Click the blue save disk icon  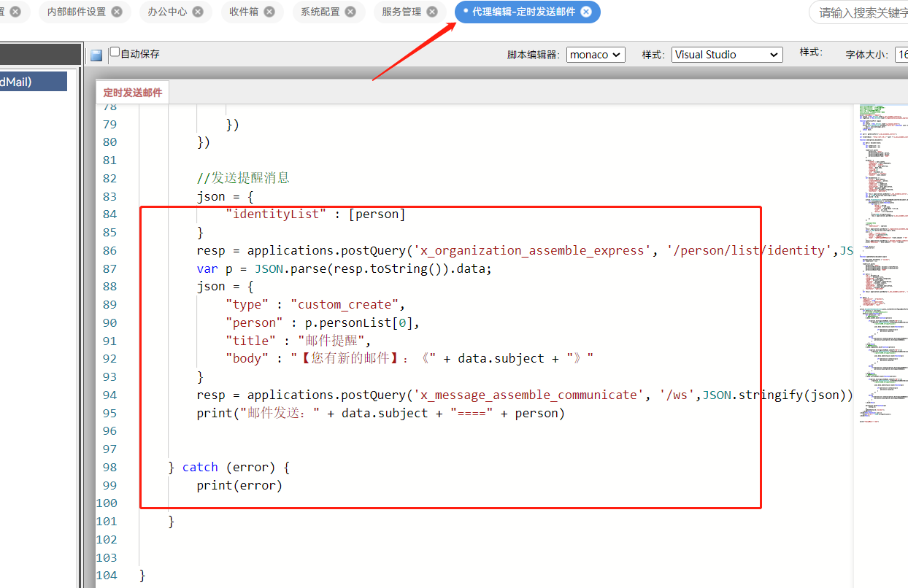[96, 55]
